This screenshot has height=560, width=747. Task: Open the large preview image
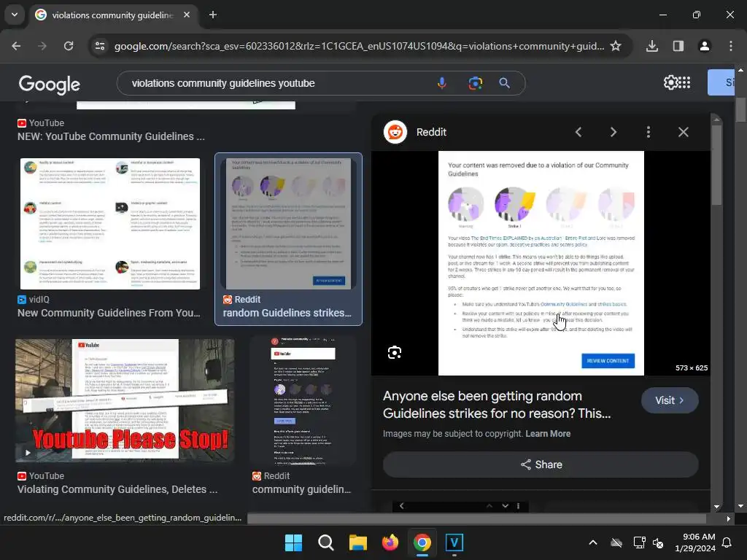pos(541,262)
